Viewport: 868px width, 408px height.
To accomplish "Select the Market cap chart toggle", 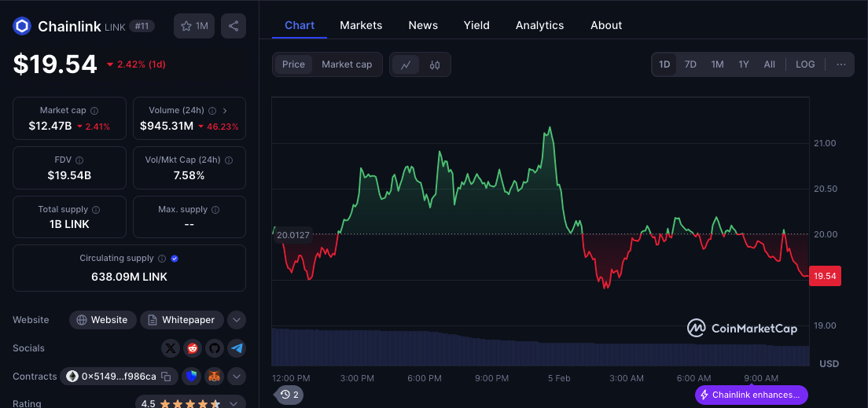I will pyautogui.click(x=347, y=64).
